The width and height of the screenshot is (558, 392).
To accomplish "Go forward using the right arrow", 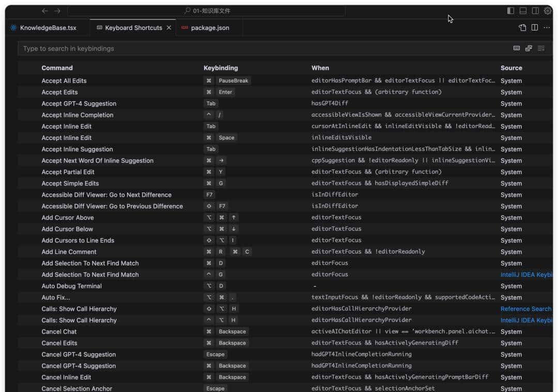I will coord(57,11).
